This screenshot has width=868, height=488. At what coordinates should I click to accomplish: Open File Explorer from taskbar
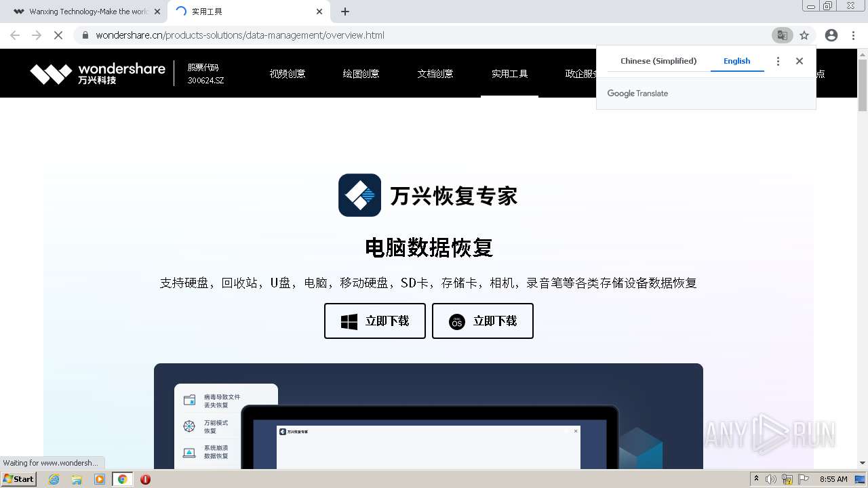click(77, 479)
